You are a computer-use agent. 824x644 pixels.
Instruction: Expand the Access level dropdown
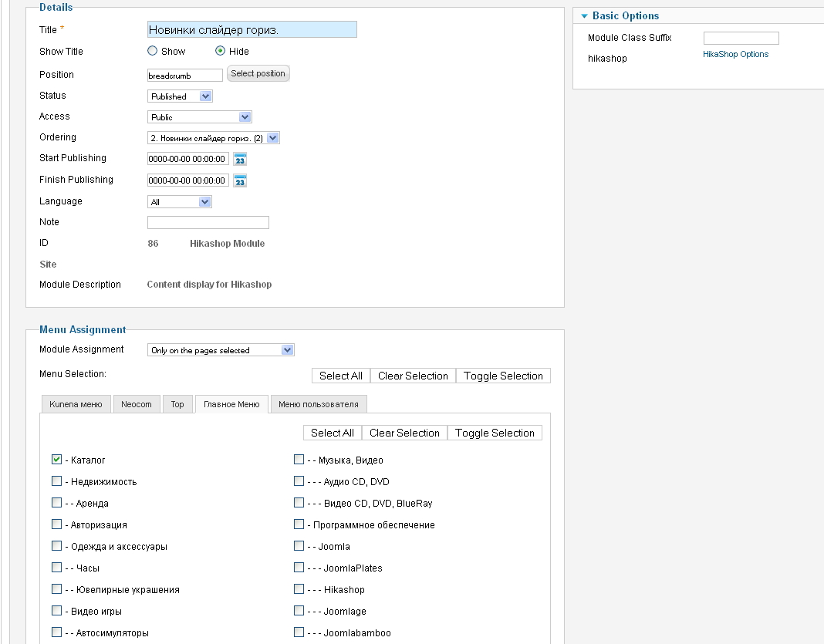pyautogui.click(x=200, y=117)
